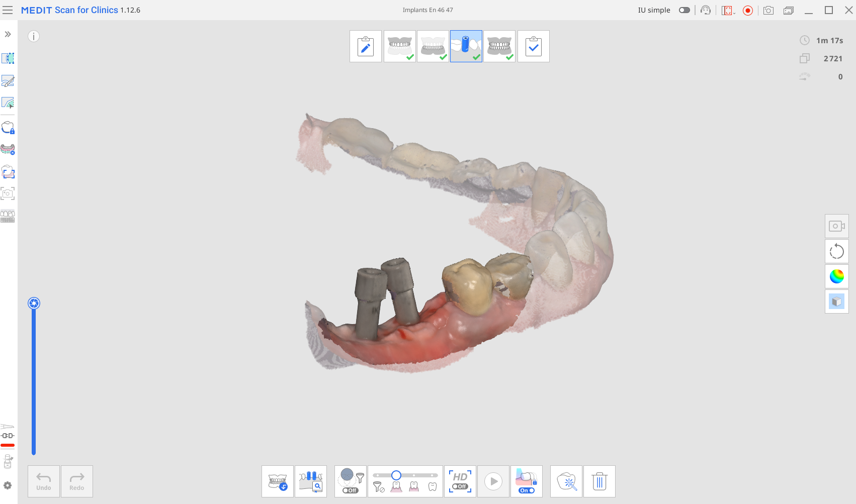Open the hamburger main menu

8,10
